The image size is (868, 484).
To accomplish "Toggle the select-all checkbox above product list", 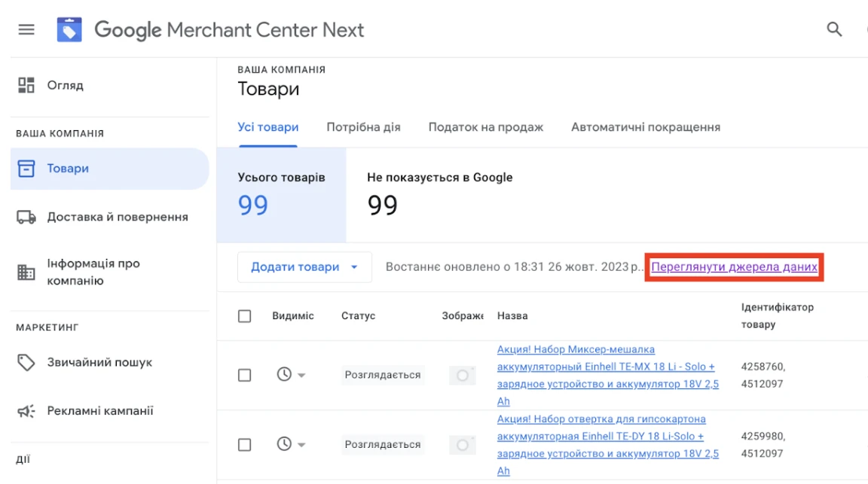I will coord(244,316).
